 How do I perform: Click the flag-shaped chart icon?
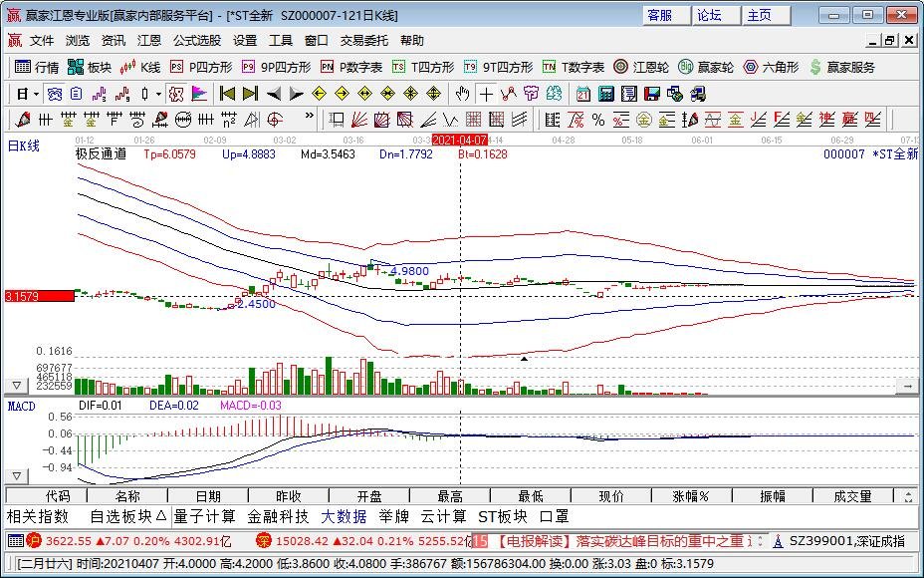pyautogui.click(x=200, y=94)
